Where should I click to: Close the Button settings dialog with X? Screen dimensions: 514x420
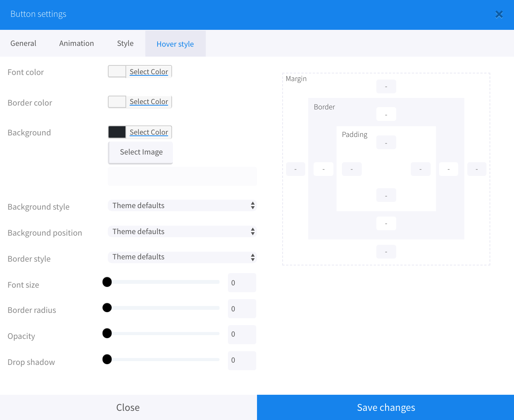click(x=499, y=15)
